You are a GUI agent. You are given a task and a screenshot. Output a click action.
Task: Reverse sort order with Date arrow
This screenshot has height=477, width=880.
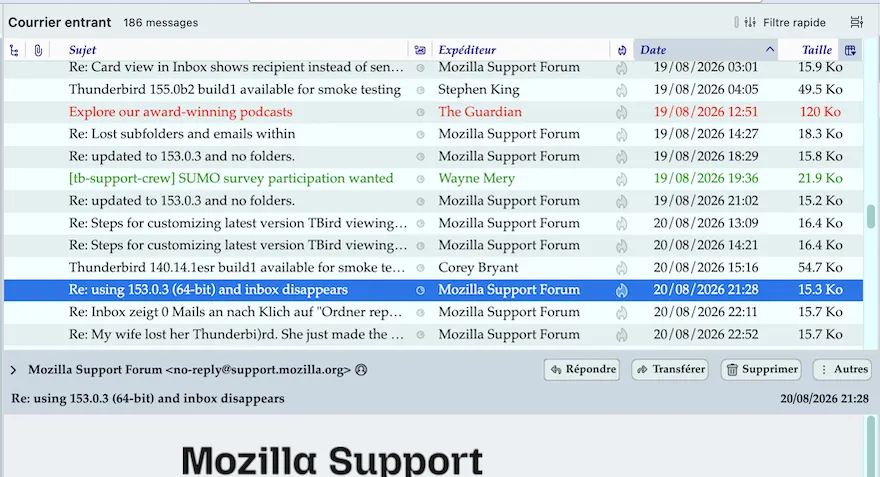click(769, 49)
